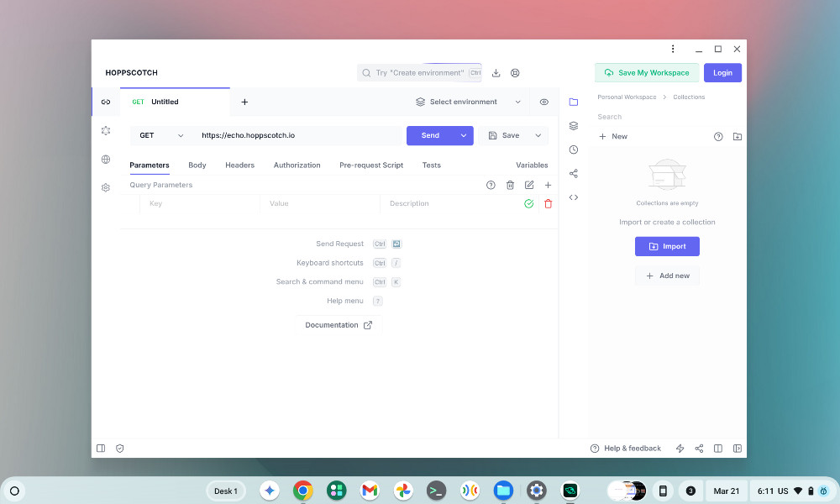Click the install app download icon

[x=496, y=73]
